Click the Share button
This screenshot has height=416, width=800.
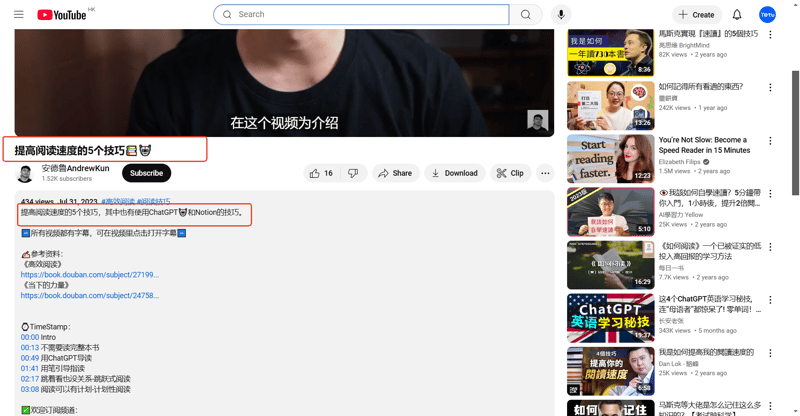[395, 173]
